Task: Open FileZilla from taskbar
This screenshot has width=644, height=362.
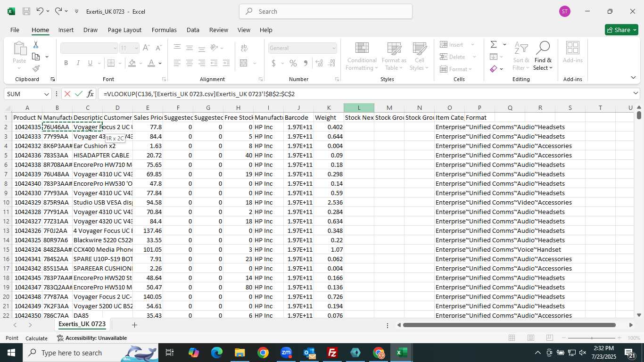Action: coord(332,353)
